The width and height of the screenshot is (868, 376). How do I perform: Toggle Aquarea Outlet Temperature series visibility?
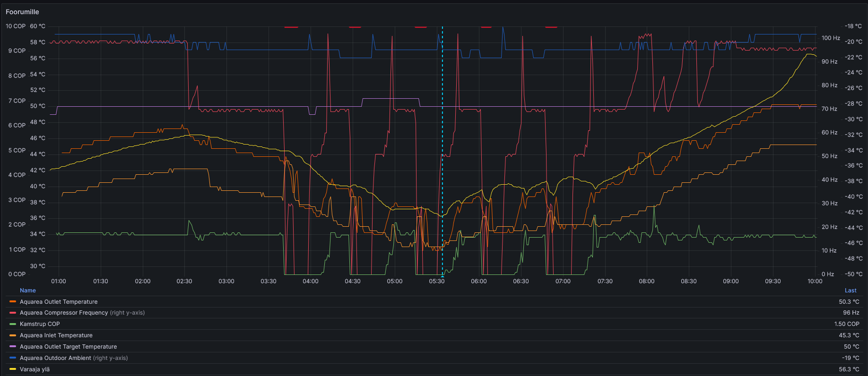coord(59,302)
